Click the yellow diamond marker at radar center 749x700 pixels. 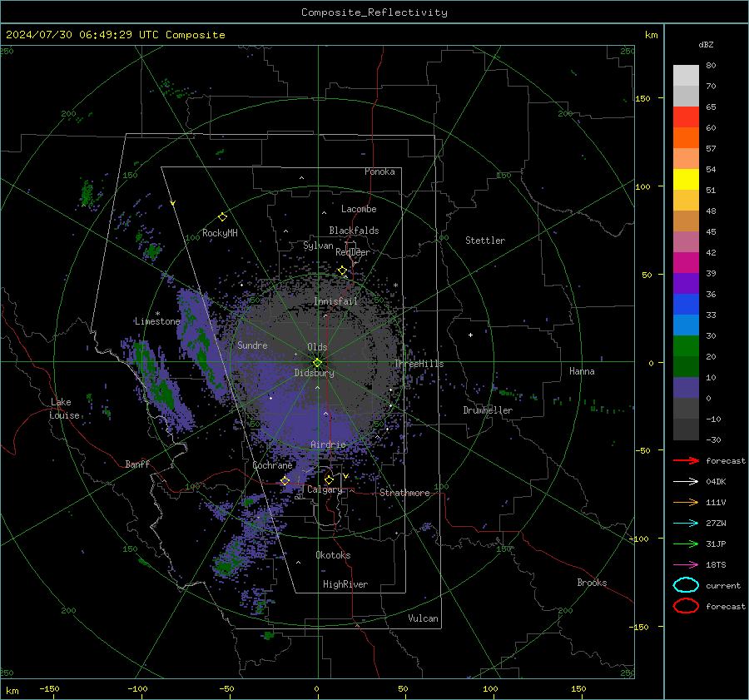pos(317,363)
